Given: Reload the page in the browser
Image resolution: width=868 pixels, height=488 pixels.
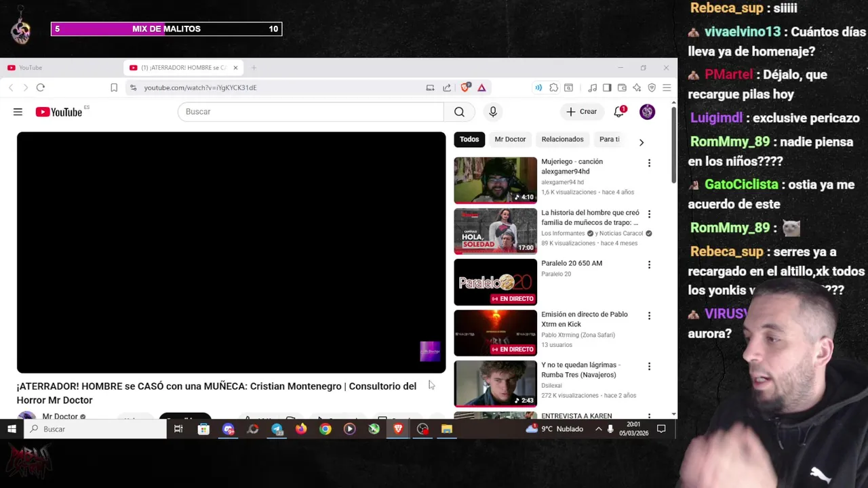Looking at the screenshot, I should (x=41, y=87).
